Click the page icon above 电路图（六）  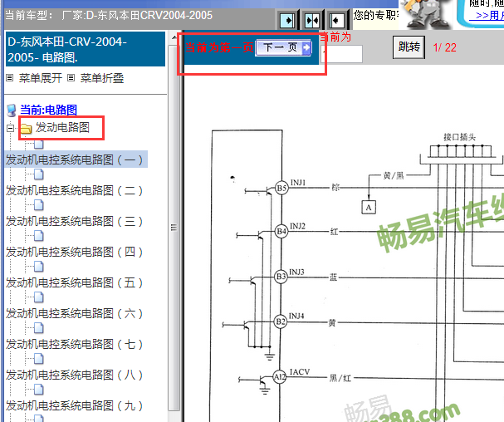tap(38, 297)
